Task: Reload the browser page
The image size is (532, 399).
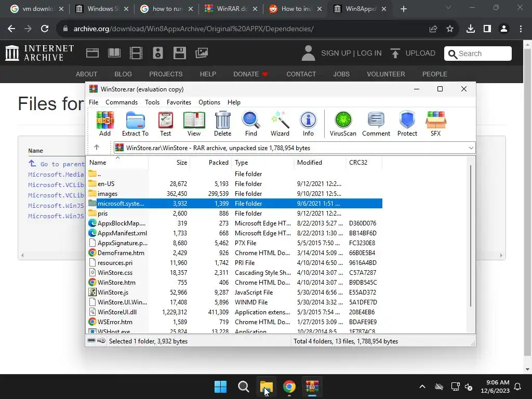Action: (45, 29)
